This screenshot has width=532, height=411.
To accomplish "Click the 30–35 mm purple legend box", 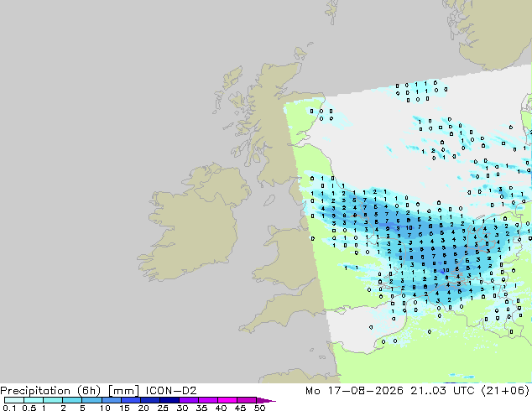I will tap(189, 400).
